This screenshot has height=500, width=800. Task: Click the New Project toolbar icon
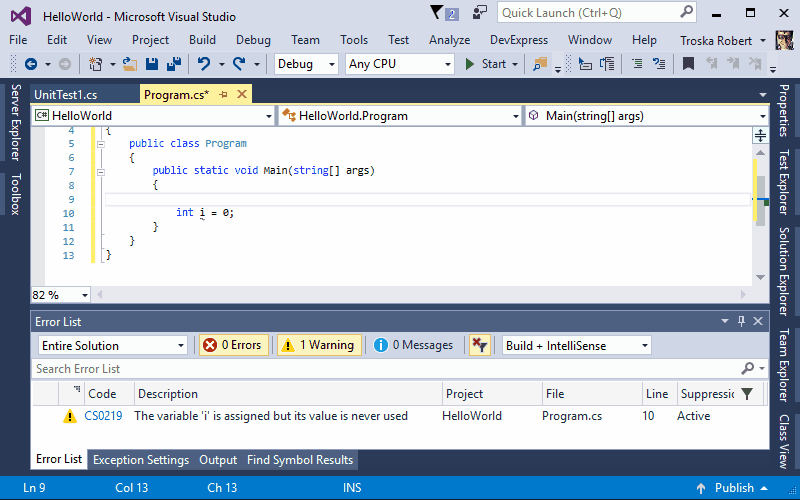95,64
